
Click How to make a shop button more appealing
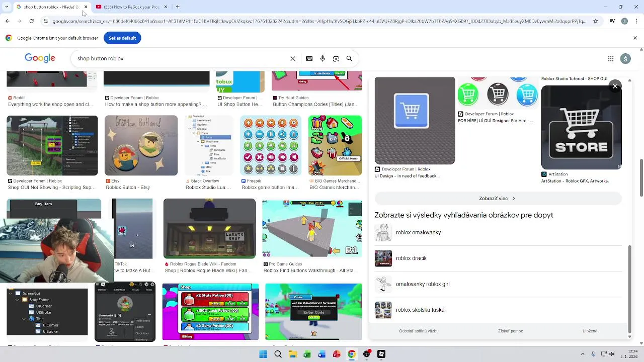click(156, 105)
